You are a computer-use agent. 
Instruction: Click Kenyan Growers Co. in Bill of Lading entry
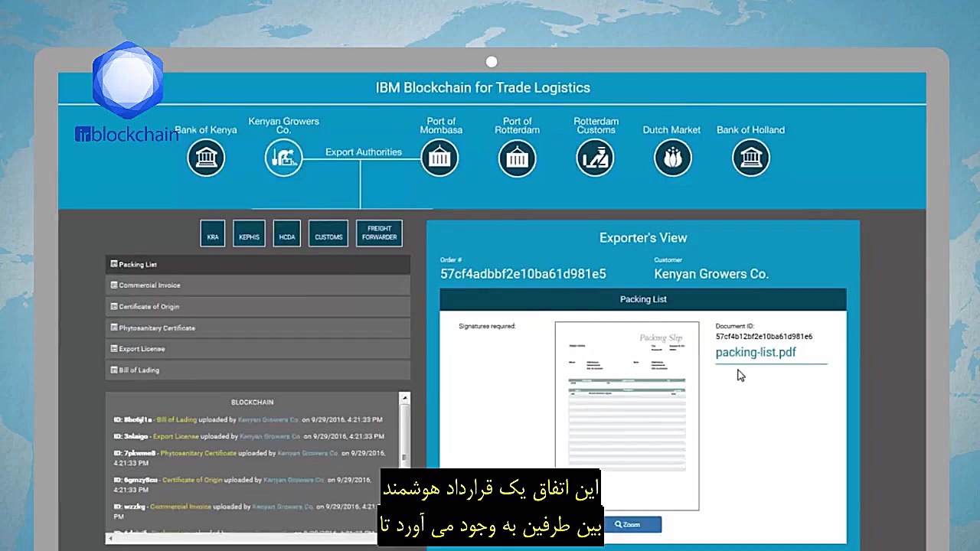coord(269,419)
